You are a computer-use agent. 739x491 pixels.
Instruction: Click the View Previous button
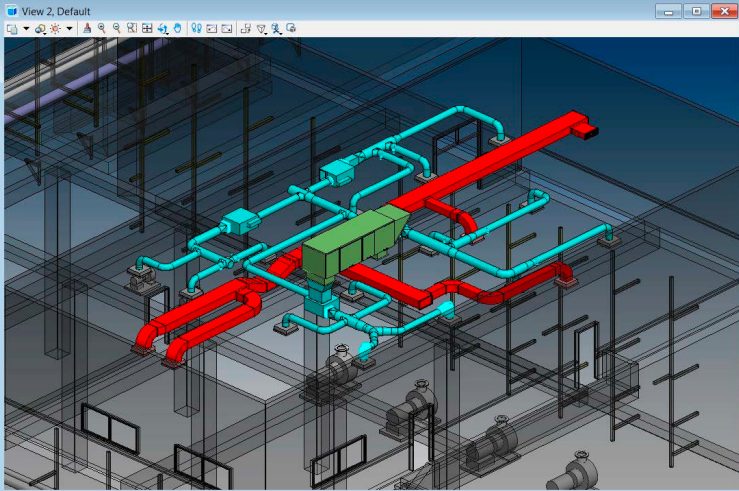tap(211, 28)
